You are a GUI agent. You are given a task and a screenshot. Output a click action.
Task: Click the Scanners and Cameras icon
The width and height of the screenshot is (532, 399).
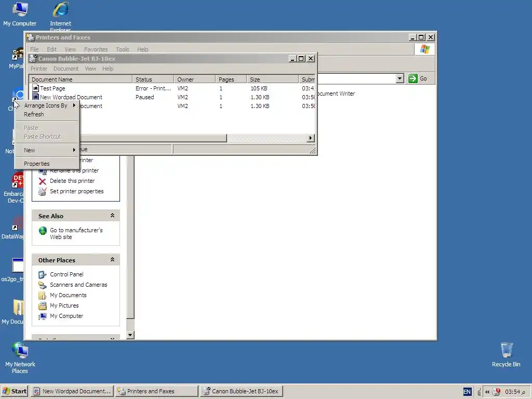pyautogui.click(x=43, y=285)
